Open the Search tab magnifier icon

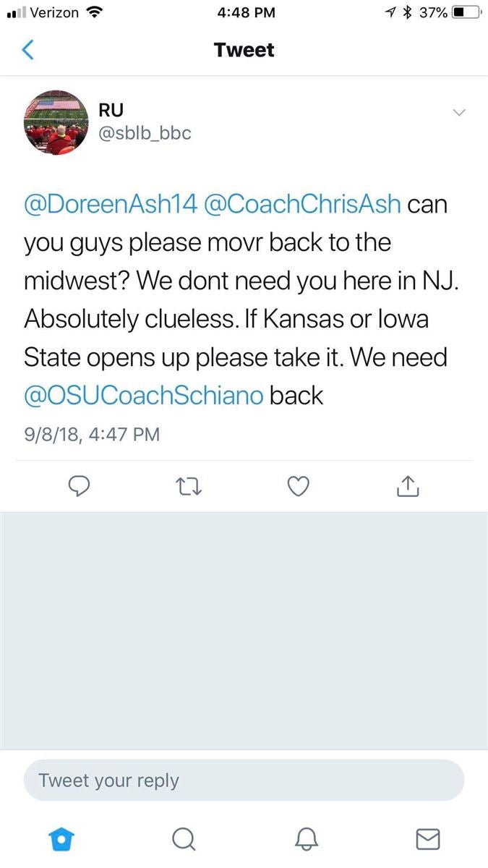pos(184,838)
